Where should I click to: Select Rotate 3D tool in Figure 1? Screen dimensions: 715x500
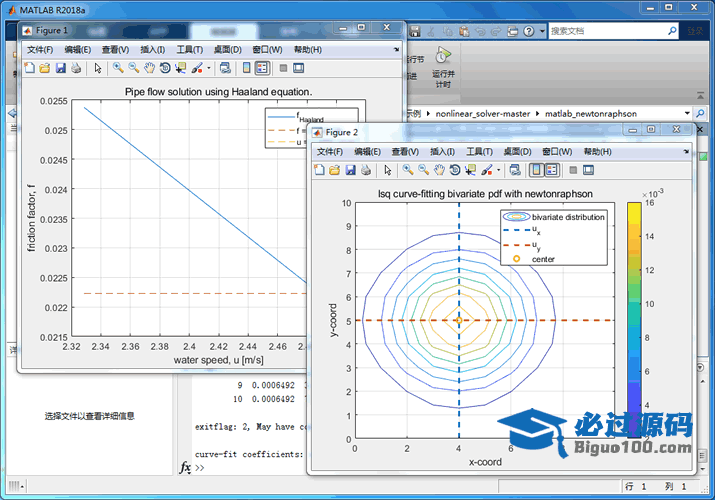tap(165, 68)
